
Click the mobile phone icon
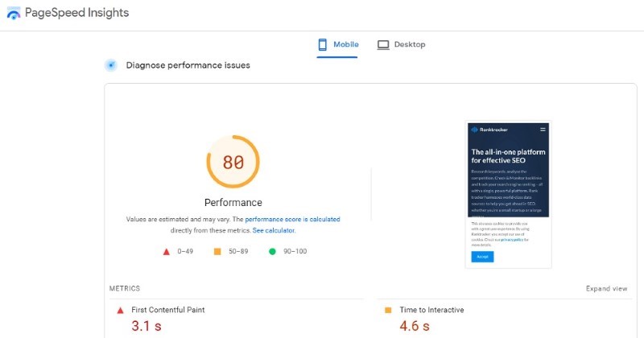coord(323,44)
